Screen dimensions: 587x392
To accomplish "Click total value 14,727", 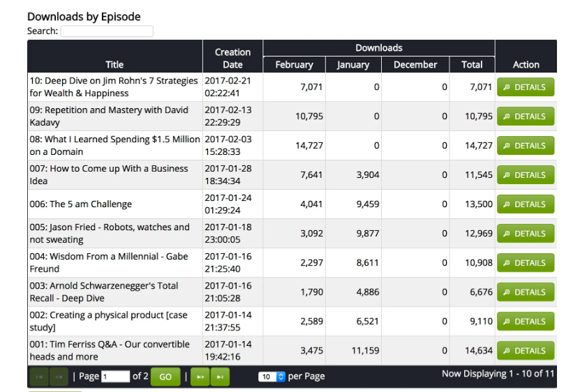I will [x=479, y=146].
